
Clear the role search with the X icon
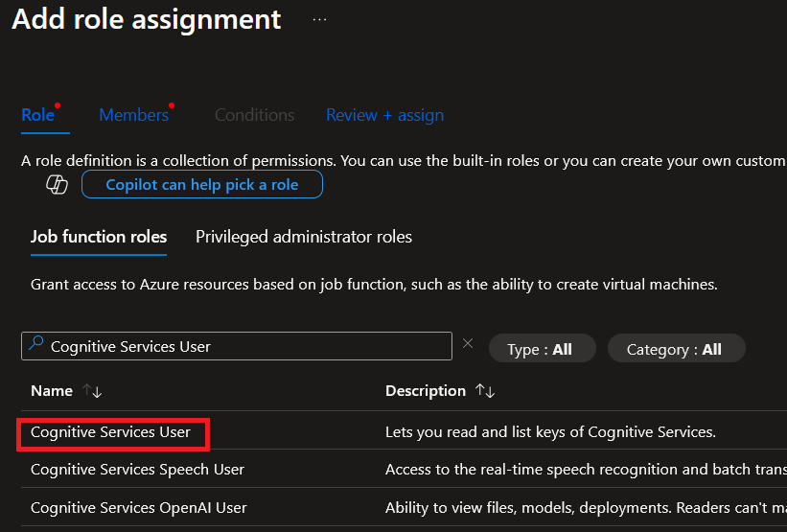(468, 343)
